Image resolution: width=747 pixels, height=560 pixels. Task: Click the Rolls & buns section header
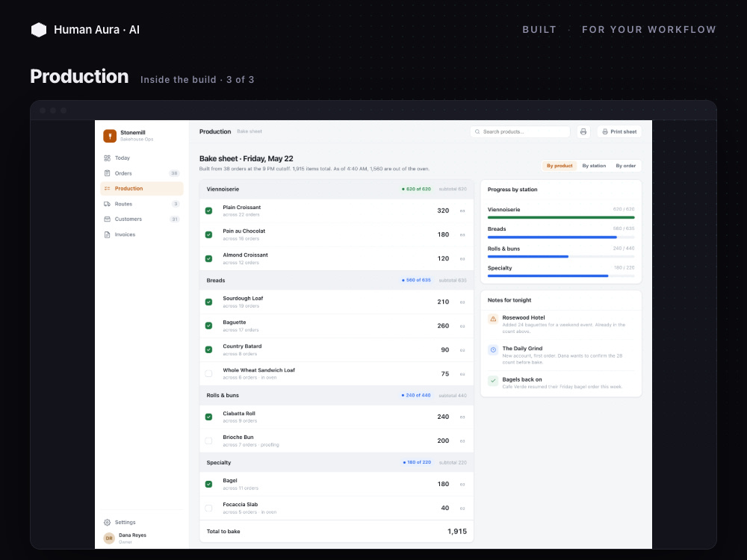point(336,395)
